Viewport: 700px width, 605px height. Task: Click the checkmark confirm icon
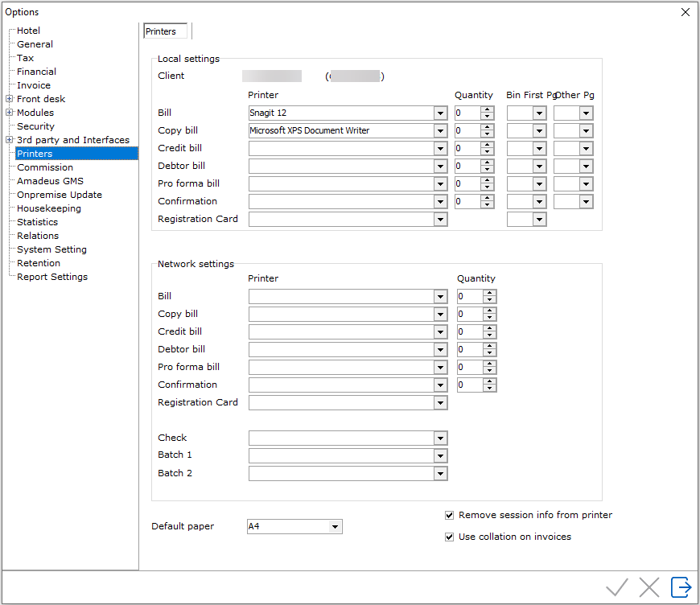[617, 587]
